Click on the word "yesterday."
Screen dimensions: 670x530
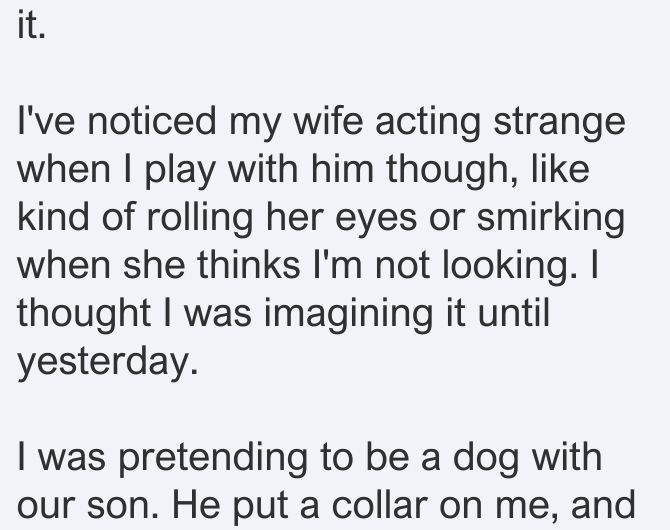pos(108,363)
